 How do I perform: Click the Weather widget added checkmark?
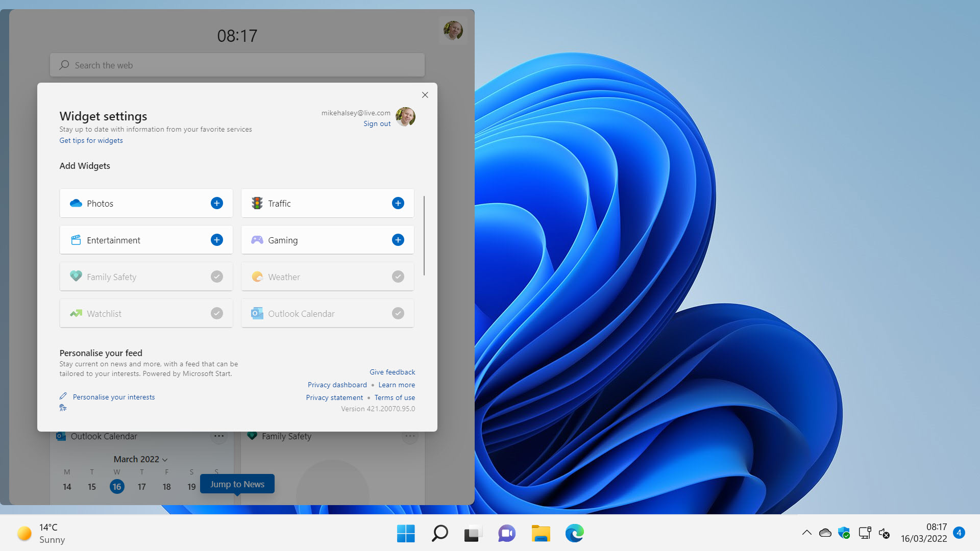pyautogui.click(x=398, y=277)
